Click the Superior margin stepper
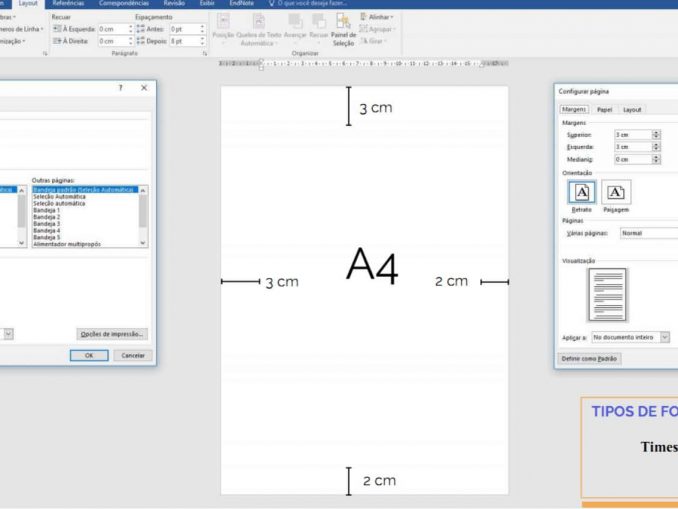This screenshot has height=509, width=678. pos(656,134)
